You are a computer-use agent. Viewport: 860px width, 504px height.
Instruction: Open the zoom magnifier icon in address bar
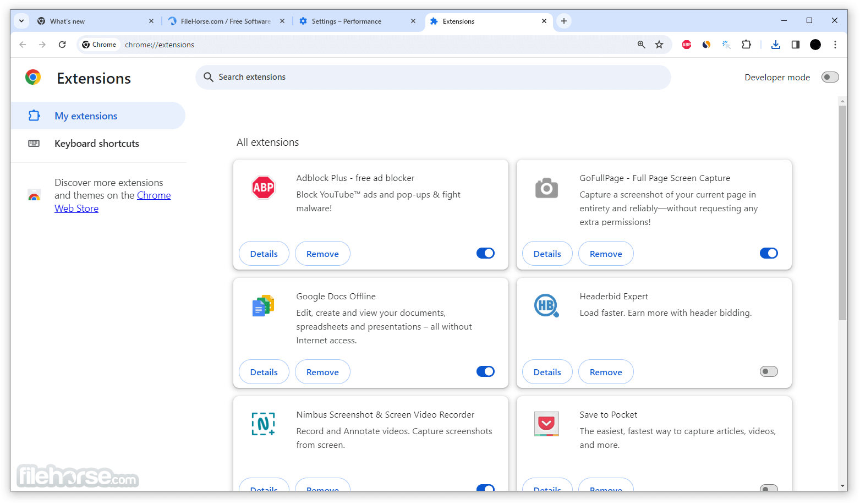coord(642,45)
